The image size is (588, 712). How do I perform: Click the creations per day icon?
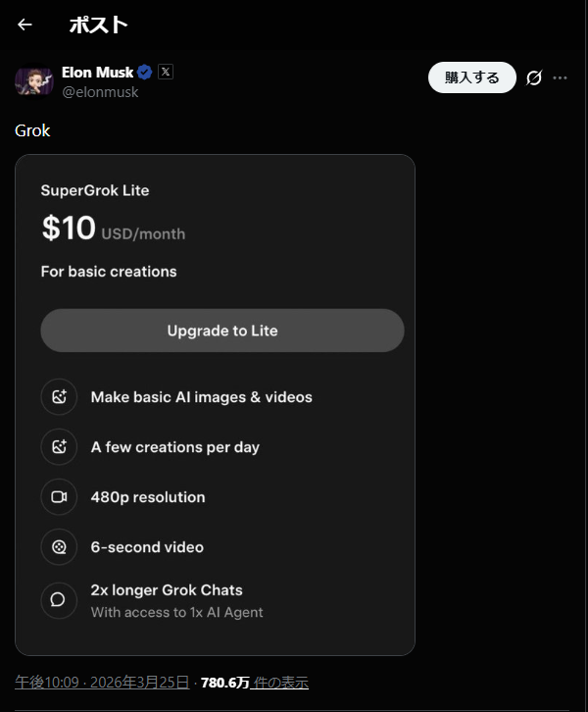(x=59, y=447)
